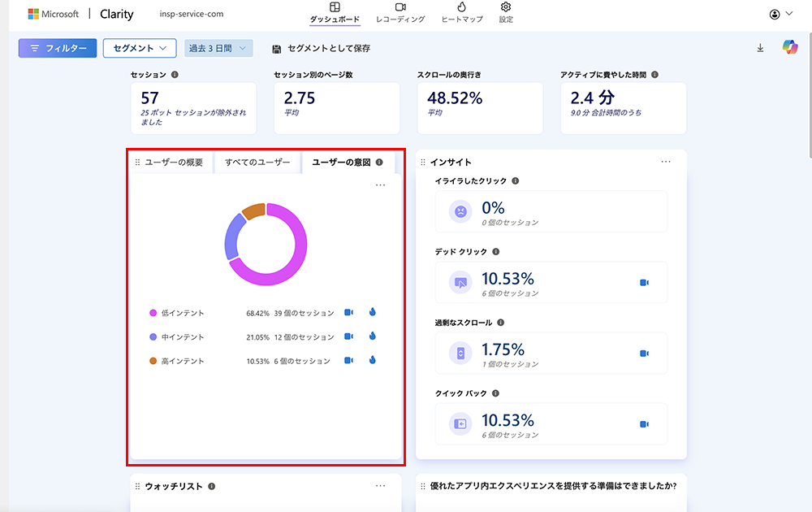Click the rage click face icon
The width and height of the screenshot is (812, 512).
460,211
